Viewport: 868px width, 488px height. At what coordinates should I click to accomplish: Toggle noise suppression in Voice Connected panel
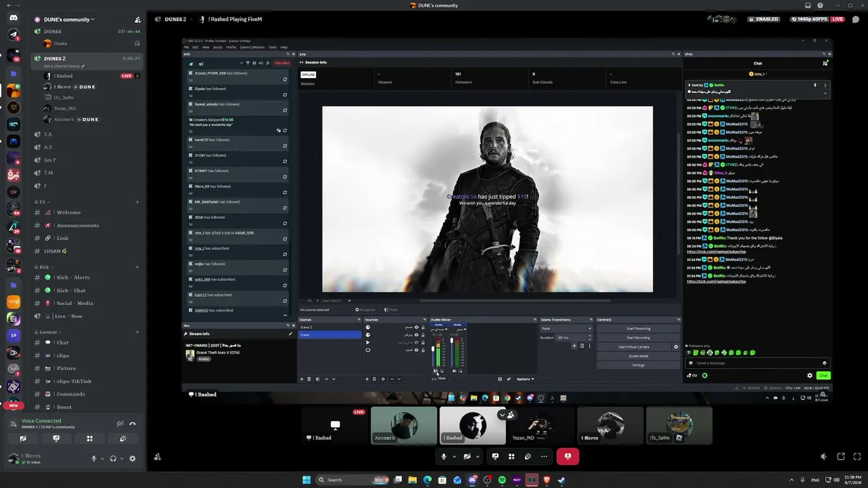[120, 424]
